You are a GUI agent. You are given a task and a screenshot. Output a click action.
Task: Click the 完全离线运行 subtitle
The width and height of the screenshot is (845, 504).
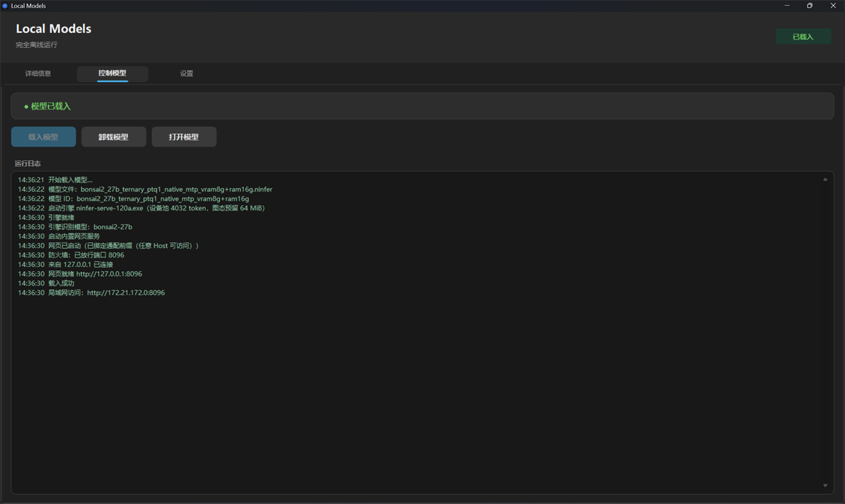tap(37, 45)
